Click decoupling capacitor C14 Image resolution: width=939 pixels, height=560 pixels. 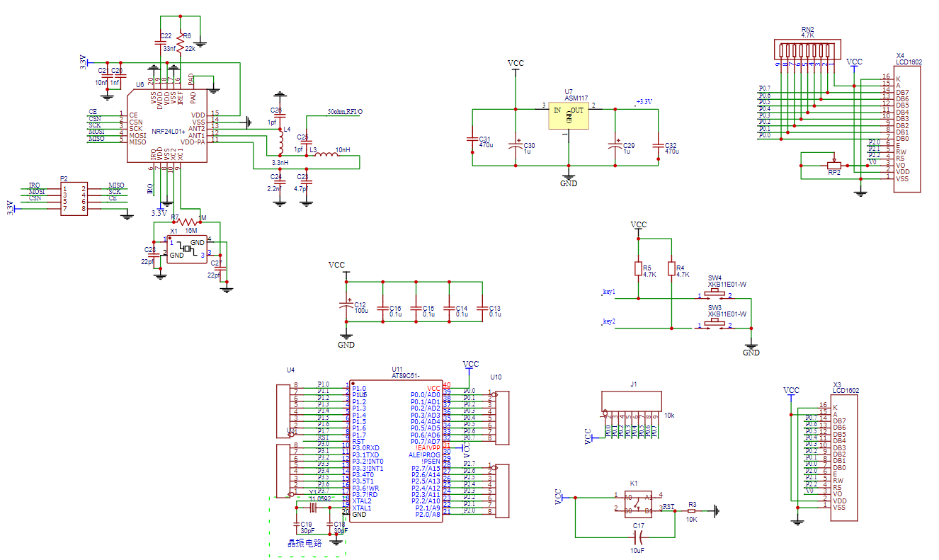coord(448,309)
